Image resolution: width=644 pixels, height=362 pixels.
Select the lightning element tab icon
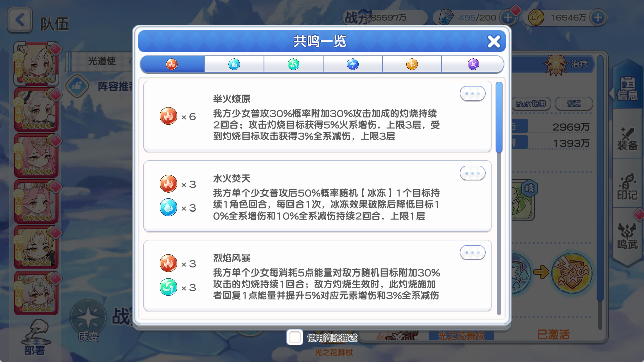point(353,64)
